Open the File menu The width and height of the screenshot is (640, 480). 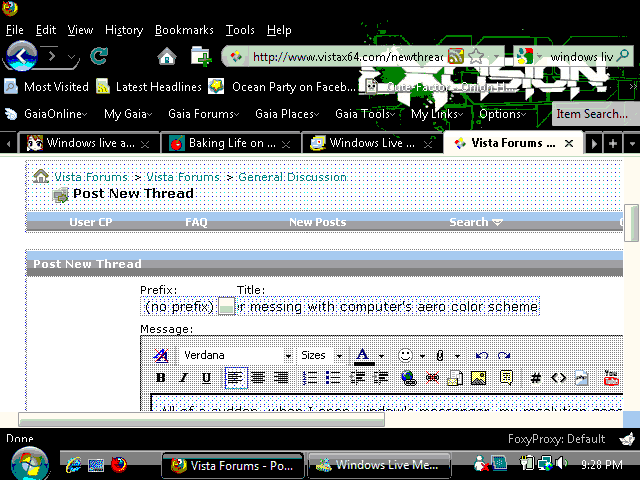point(15,30)
